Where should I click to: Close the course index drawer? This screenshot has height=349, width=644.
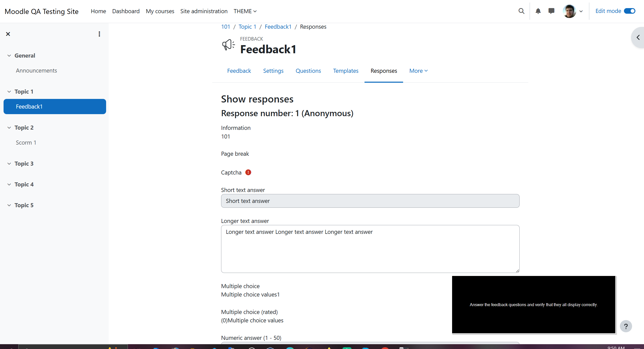[8, 34]
